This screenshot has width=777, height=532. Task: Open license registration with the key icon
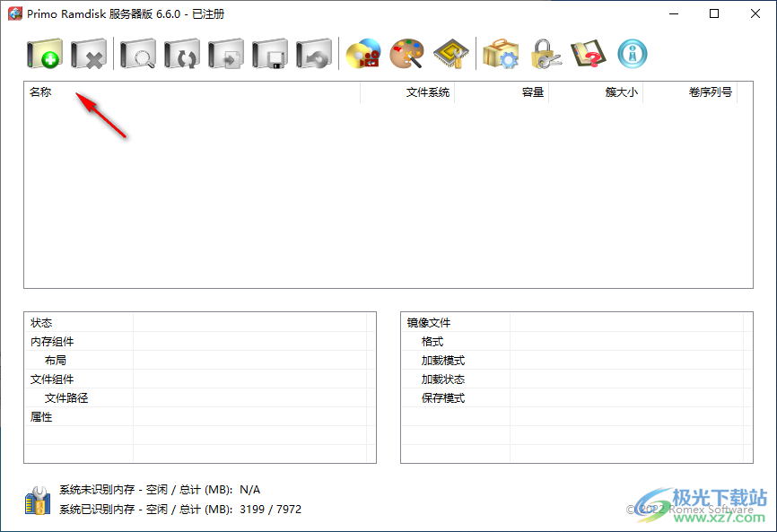click(x=545, y=54)
